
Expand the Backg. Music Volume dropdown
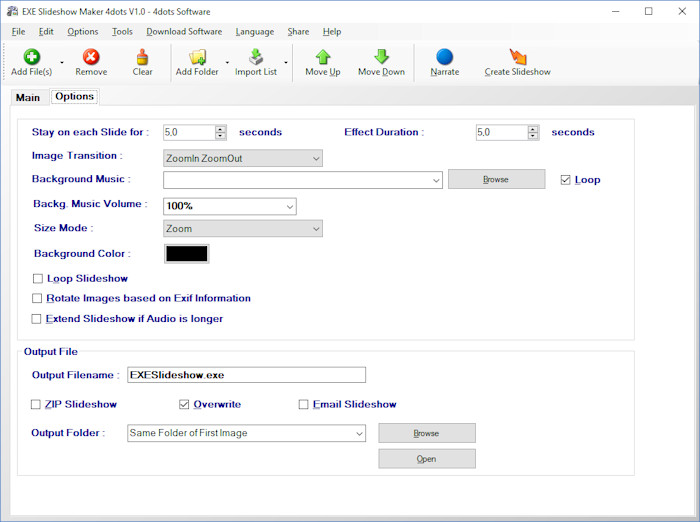(x=290, y=206)
